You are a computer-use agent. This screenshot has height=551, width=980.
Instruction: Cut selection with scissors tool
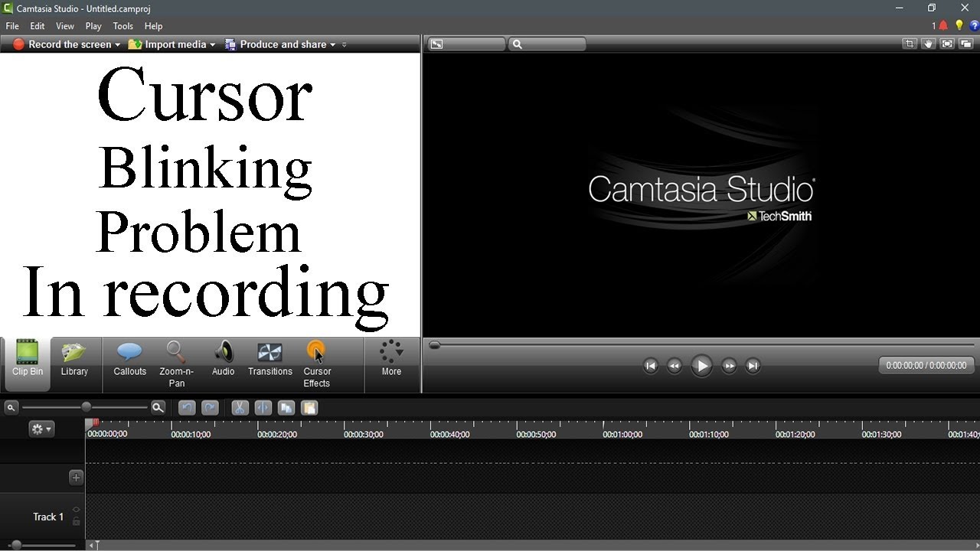(240, 408)
